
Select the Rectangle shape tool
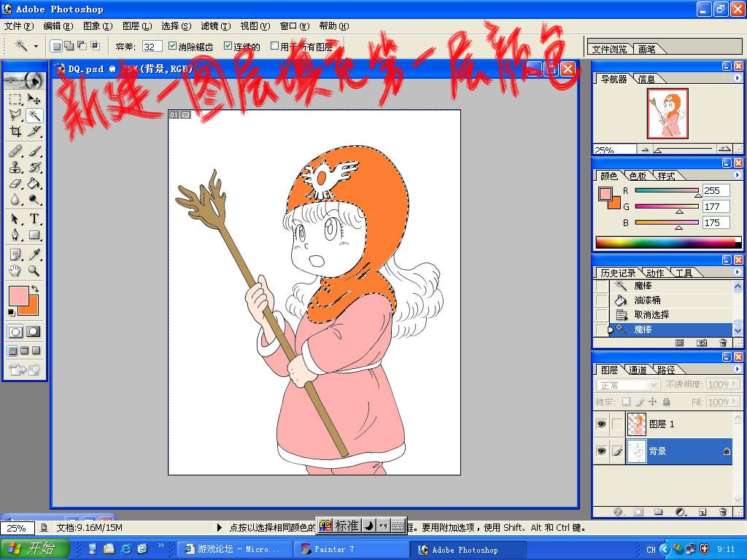[x=34, y=236]
